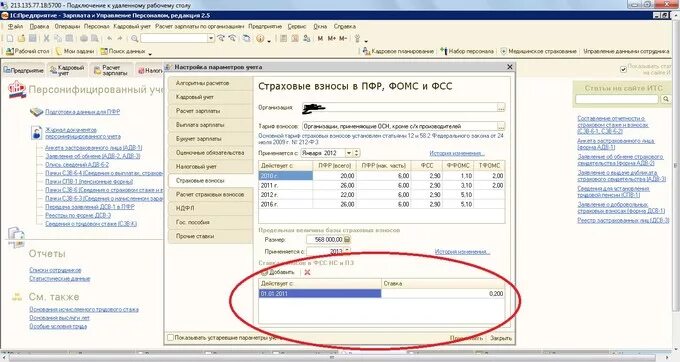Select the Прочие ставки settings section
Screen dimensions: 680x362
[x=210, y=236]
